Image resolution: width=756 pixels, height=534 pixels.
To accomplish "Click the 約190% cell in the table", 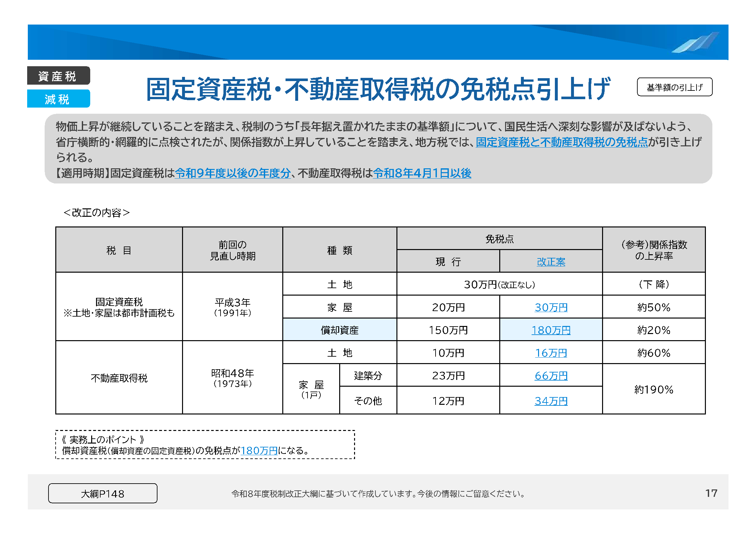I will [653, 390].
